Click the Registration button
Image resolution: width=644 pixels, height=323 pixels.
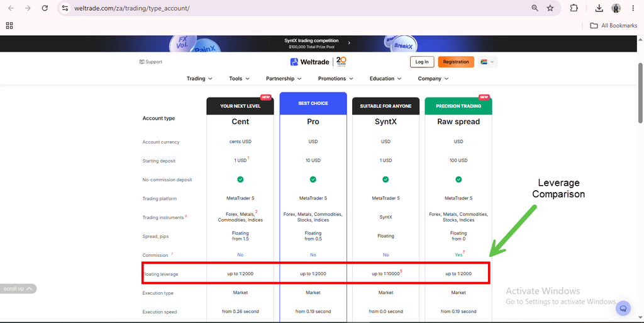pyautogui.click(x=456, y=62)
